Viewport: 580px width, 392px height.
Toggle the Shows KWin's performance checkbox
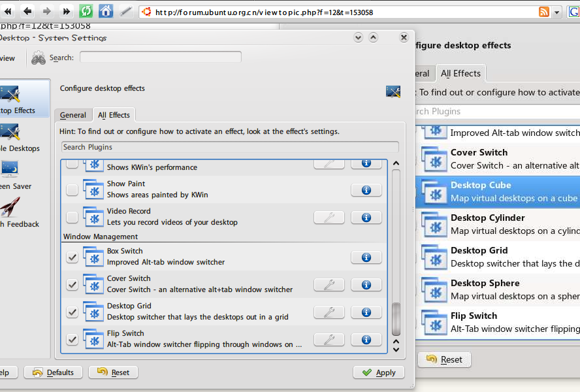(72, 163)
